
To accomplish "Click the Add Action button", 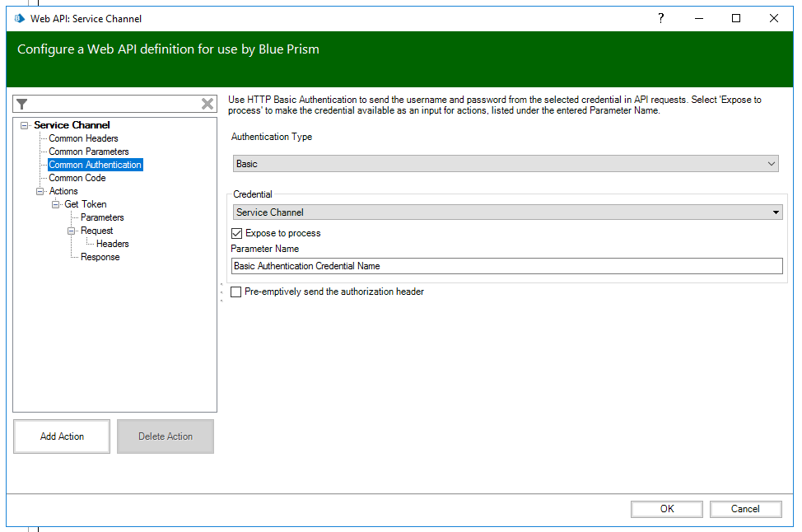I will [x=62, y=436].
